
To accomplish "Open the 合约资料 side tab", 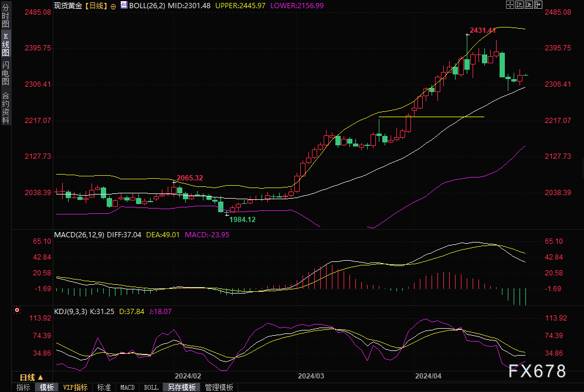I will point(5,108).
